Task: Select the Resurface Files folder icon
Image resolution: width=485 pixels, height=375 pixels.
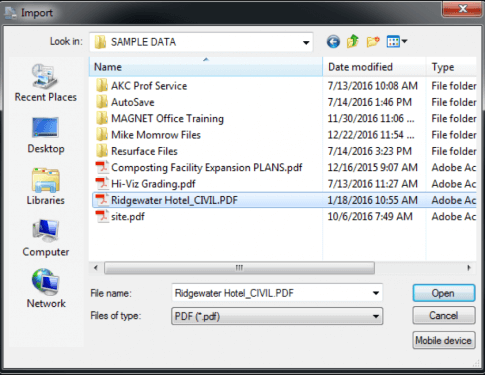Action: 102,151
